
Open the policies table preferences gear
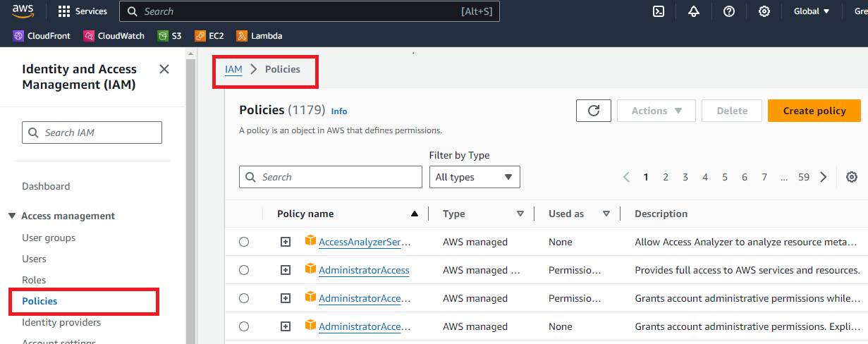pyautogui.click(x=852, y=177)
